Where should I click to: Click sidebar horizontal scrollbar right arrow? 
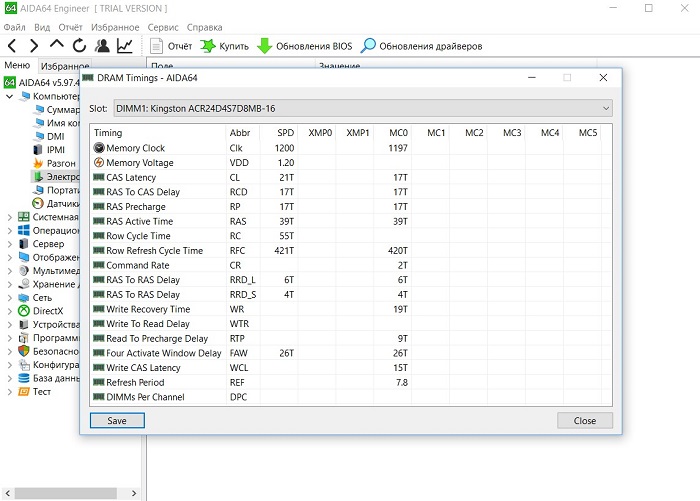click(134, 493)
